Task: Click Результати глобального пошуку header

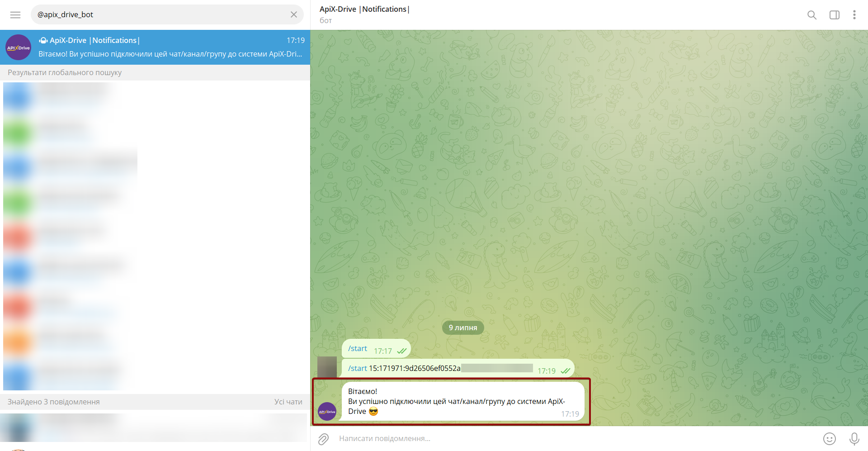Action: (65, 72)
